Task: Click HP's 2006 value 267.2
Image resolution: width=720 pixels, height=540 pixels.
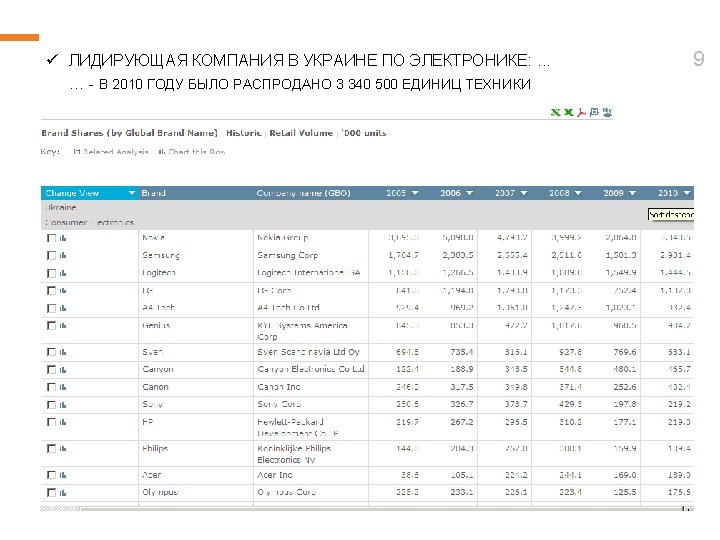Action: (x=461, y=422)
